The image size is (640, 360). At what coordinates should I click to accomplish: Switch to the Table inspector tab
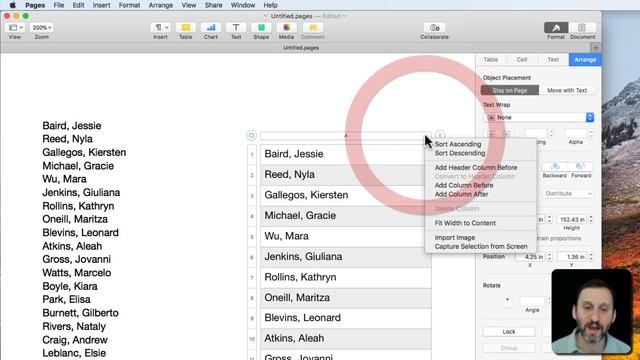[x=491, y=60]
